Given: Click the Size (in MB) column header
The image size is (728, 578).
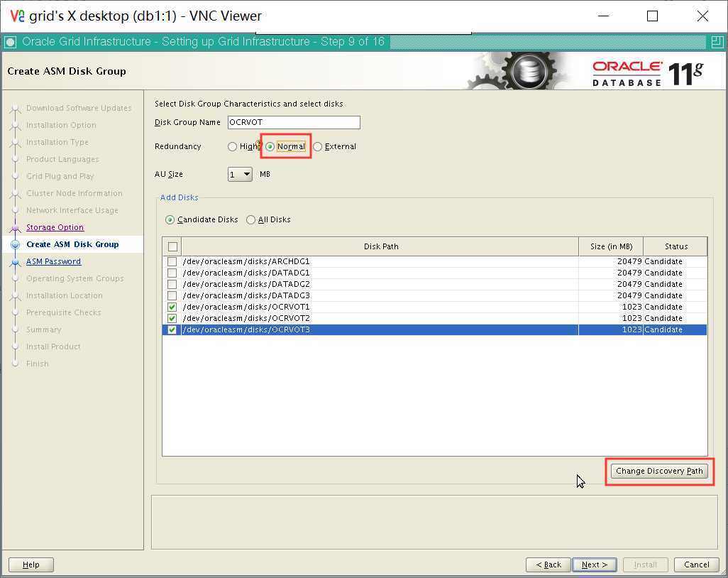Looking at the screenshot, I should tap(611, 246).
